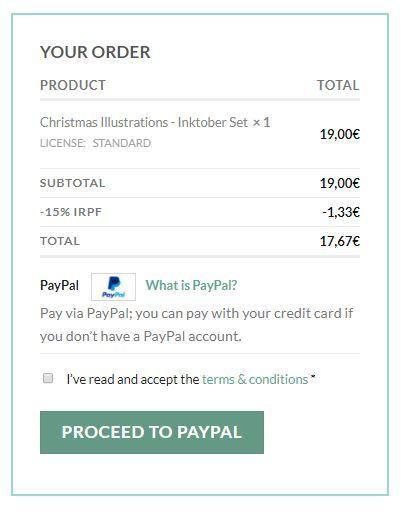Click the Proceed to PayPal button
The width and height of the screenshot is (406, 514).
(152, 432)
